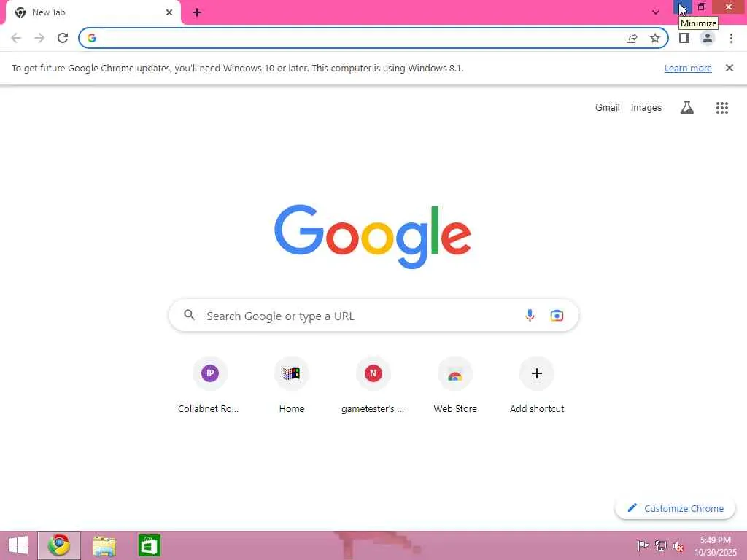Click the Customize Chrome button
The image size is (747, 560).
(x=675, y=508)
